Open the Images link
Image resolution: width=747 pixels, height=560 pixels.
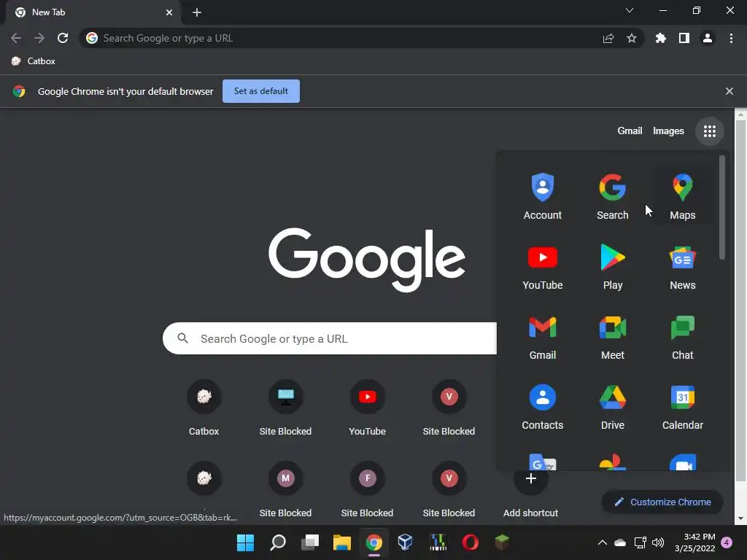[668, 131]
